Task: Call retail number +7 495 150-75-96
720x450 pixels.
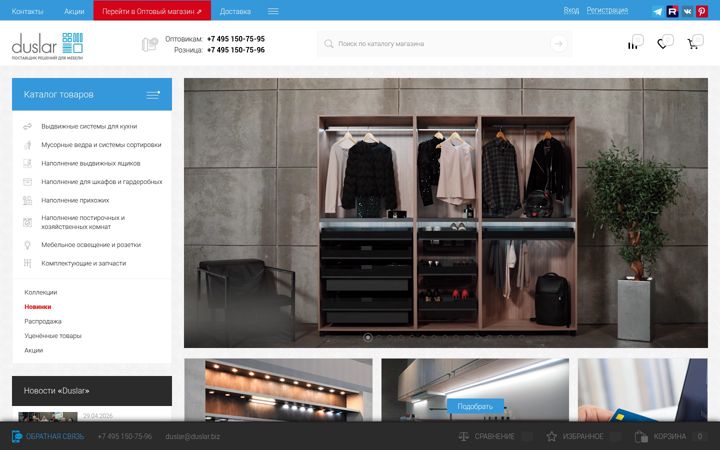Action: (x=236, y=50)
